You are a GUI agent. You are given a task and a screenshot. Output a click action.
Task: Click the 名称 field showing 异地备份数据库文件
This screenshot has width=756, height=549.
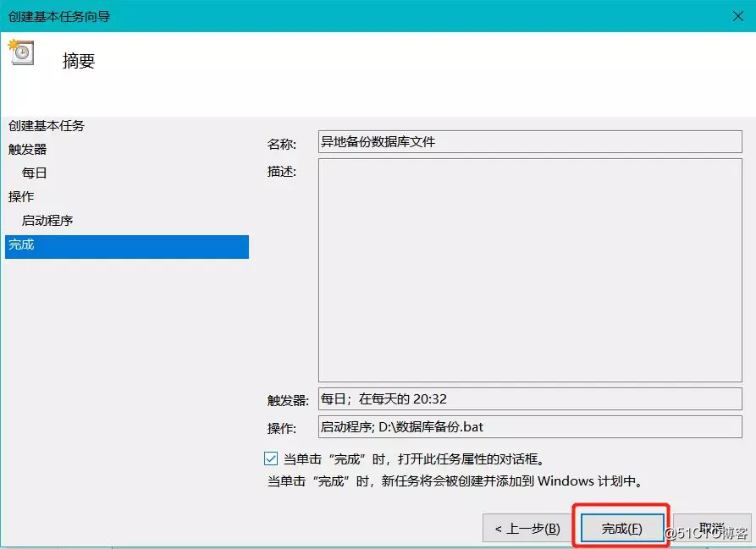click(x=530, y=141)
